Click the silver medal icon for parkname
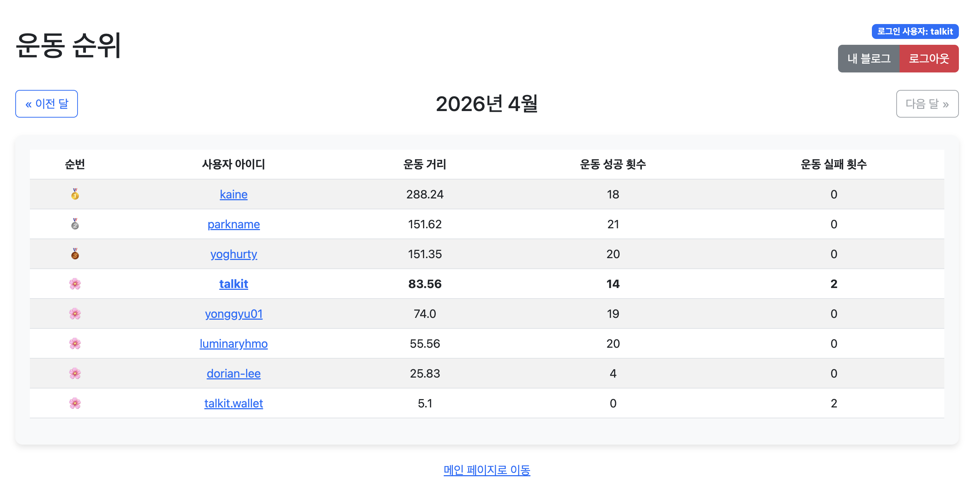The width and height of the screenshot is (980, 493). point(75,224)
